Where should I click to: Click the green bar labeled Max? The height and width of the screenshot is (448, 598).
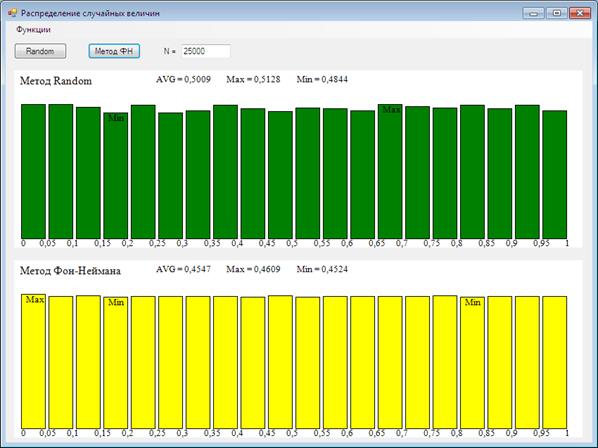point(390,171)
